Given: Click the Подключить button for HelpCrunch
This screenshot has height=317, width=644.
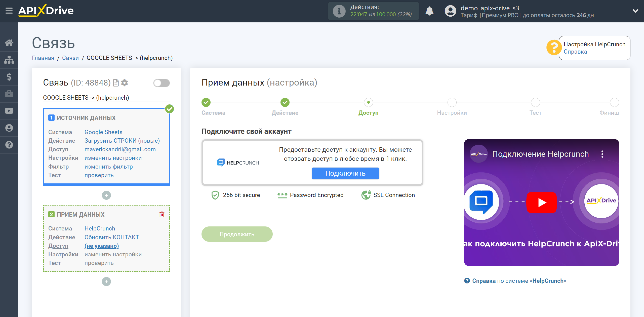Looking at the screenshot, I should point(345,173).
